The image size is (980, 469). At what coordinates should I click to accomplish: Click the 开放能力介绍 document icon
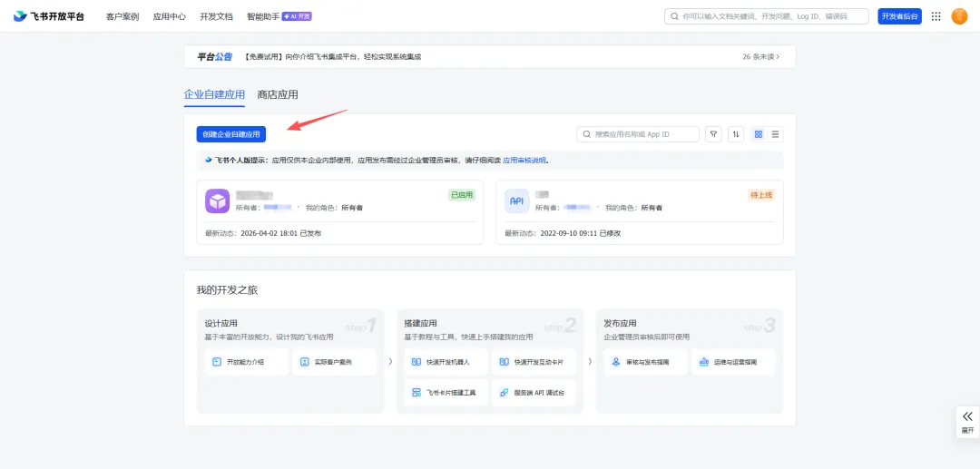(217, 362)
